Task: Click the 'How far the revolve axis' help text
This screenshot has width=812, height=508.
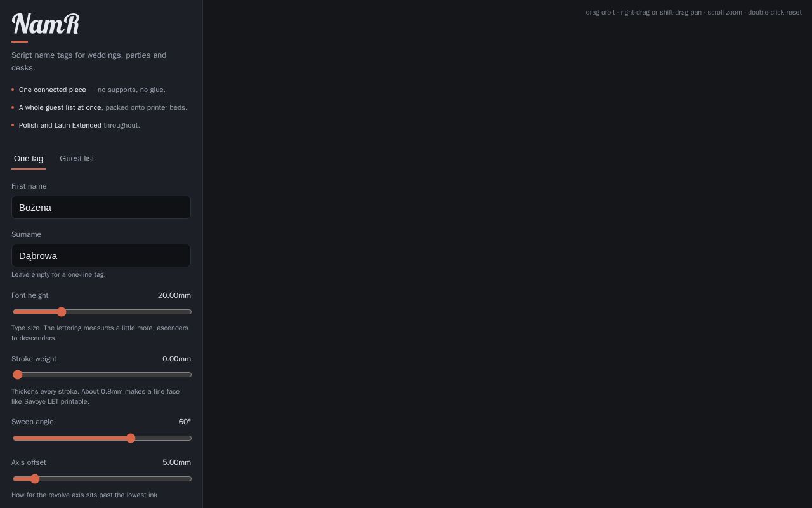Action: click(x=84, y=495)
